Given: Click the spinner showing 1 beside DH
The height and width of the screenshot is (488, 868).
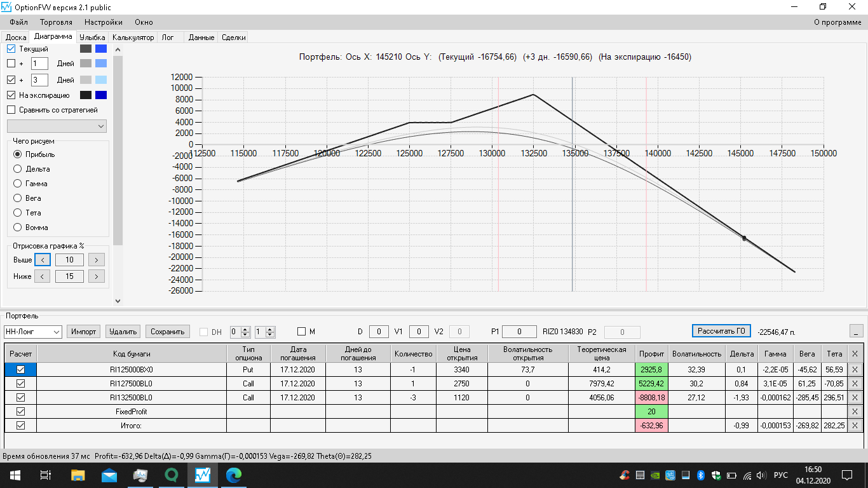Looking at the screenshot, I should pyautogui.click(x=264, y=332).
